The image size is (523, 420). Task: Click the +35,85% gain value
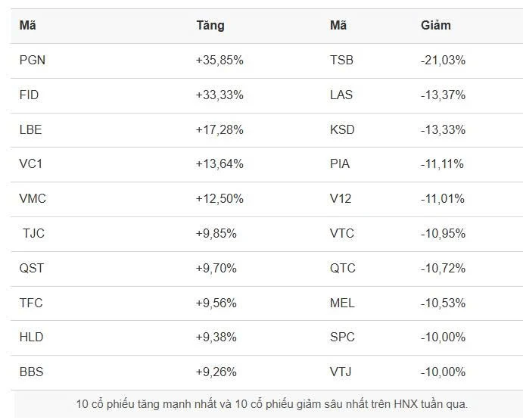219,61
